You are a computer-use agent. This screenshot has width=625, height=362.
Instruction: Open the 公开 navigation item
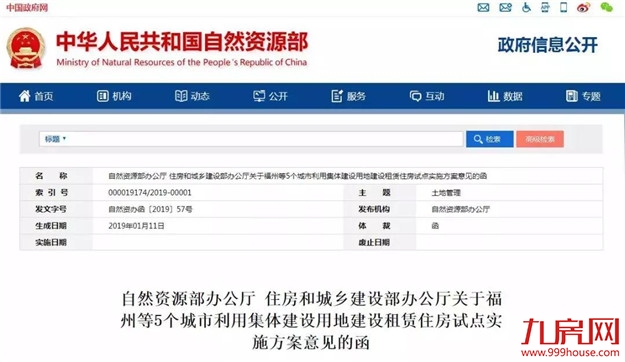click(x=270, y=96)
